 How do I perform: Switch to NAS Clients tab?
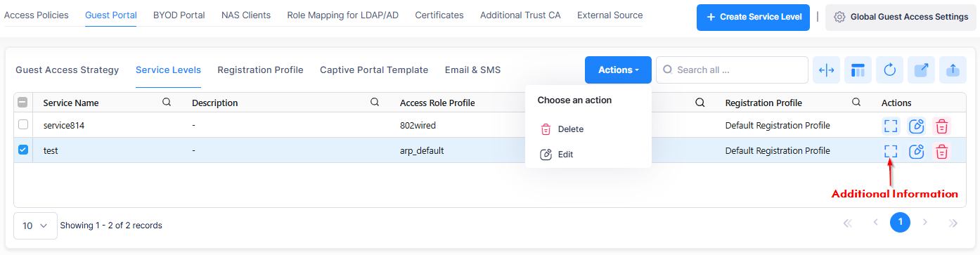(246, 15)
